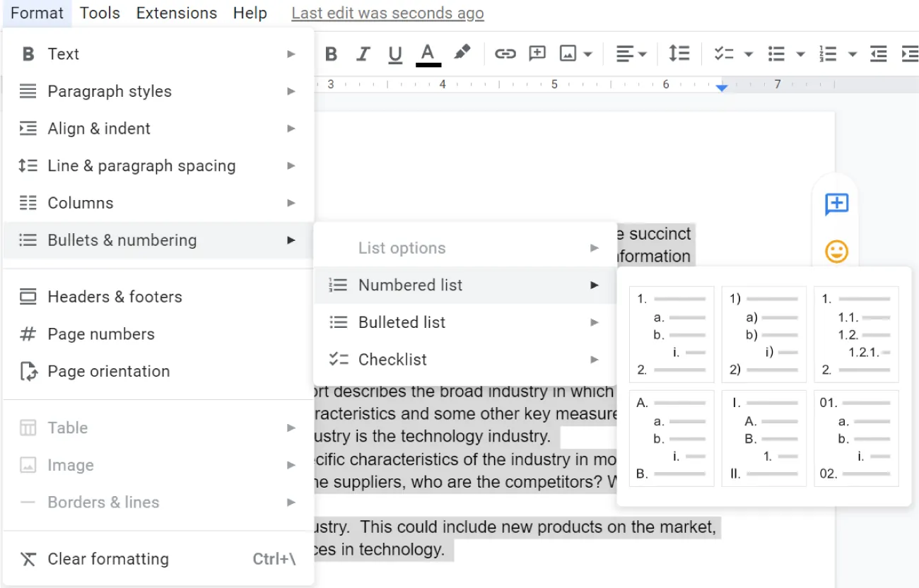Add a comment from the toolbar

(x=537, y=54)
